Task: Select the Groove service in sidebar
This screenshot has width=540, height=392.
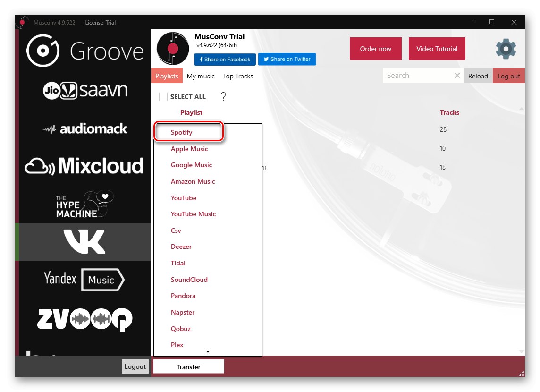Action: click(84, 51)
